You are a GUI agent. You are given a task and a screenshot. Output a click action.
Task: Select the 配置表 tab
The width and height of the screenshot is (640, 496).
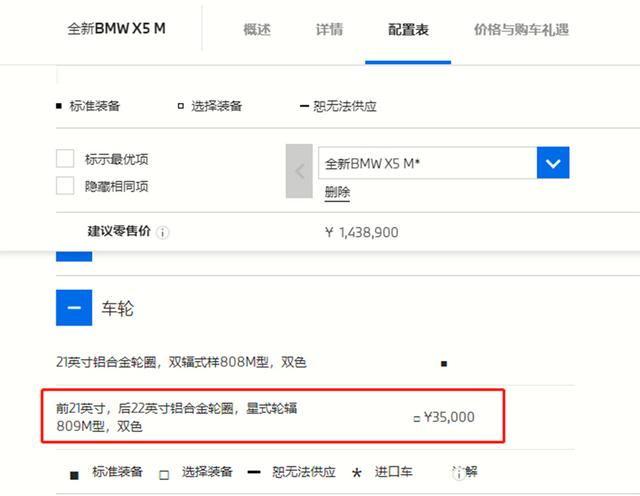point(408,29)
